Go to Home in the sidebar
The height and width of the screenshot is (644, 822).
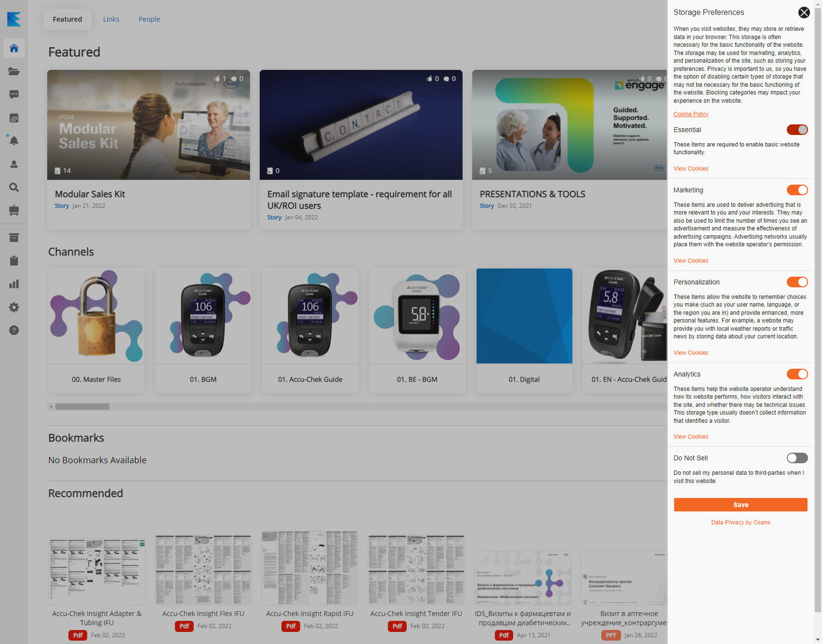click(x=14, y=48)
